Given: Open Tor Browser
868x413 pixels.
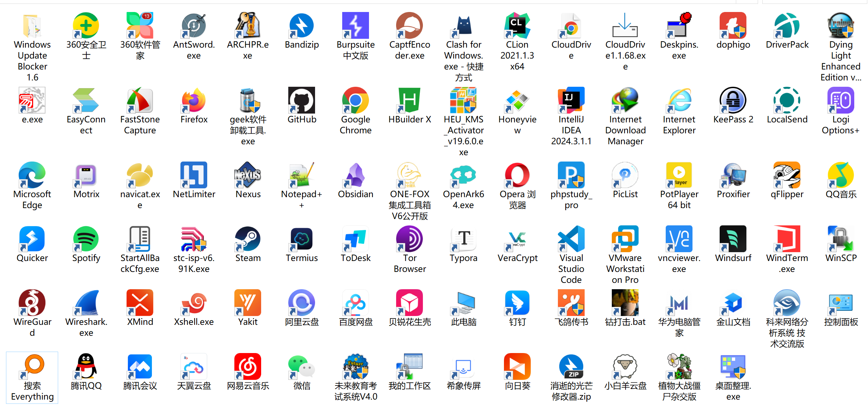Looking at the screenshot, I should click(410, 239).
